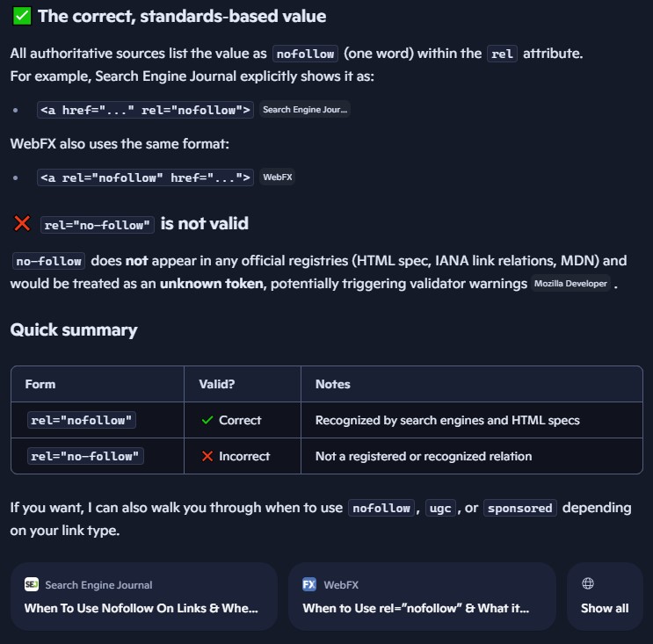
Task: Open "When to Use rel="nofollow"" WebFX card
Action: [422, 597]
